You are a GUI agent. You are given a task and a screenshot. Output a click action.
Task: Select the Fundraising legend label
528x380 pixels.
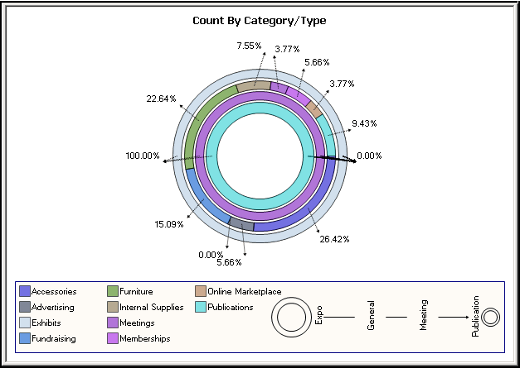54,339
